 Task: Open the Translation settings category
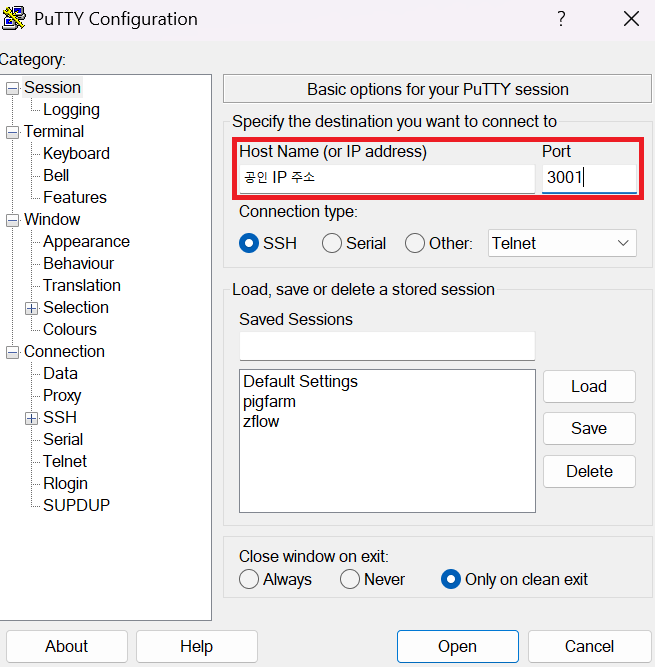(x=82, y=285)
